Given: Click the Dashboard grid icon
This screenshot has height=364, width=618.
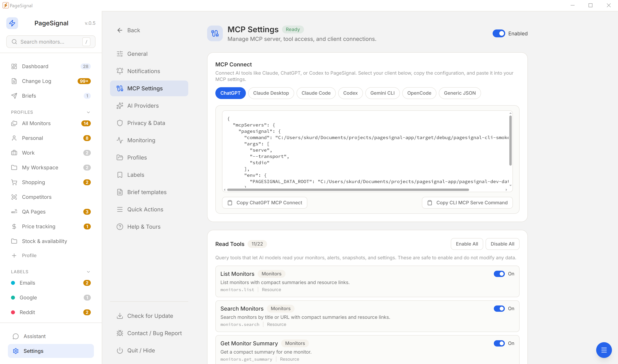Looking at the screenshot, I should tap(14, 66).
